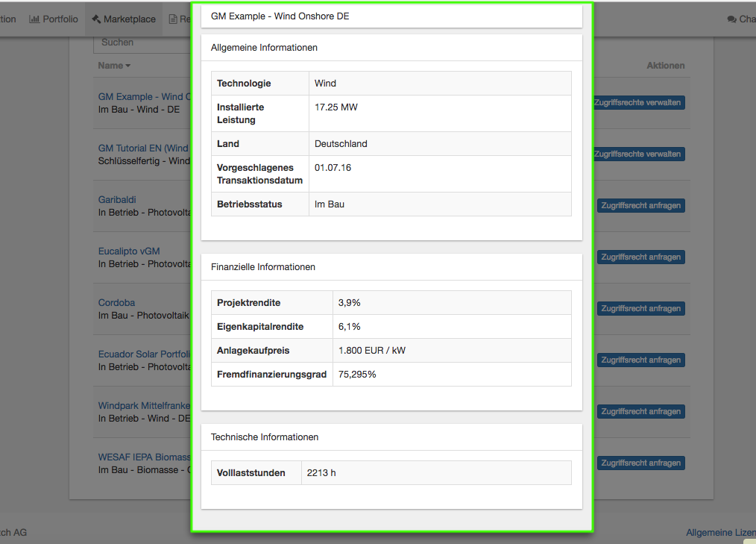Click first Zugriffsrechte verwalten button
Viewport: 756px width, 544px height.
click(x=638, y=102)
